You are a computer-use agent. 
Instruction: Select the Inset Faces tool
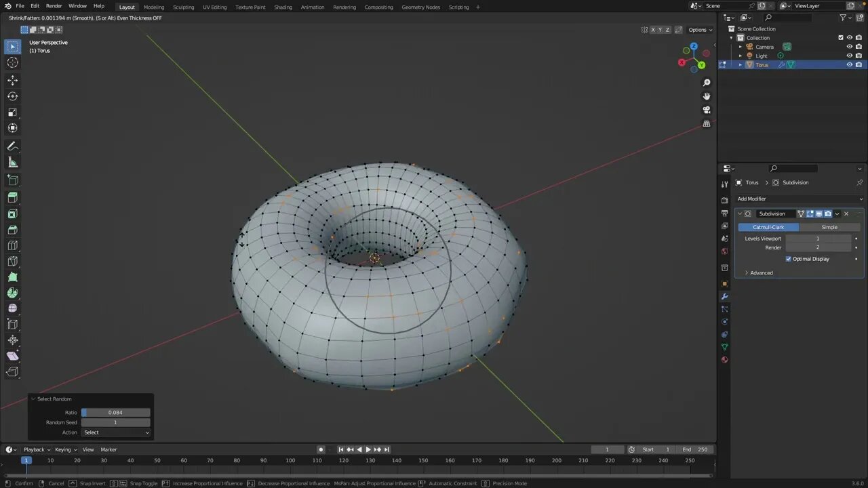[x=12, y=213]
